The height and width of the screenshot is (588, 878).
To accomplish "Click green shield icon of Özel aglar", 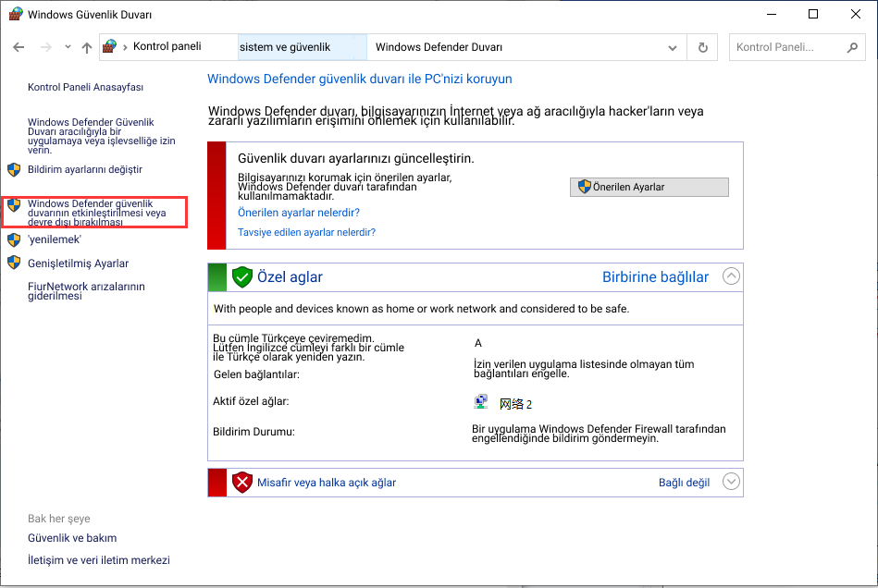I will tap(242, 277).
